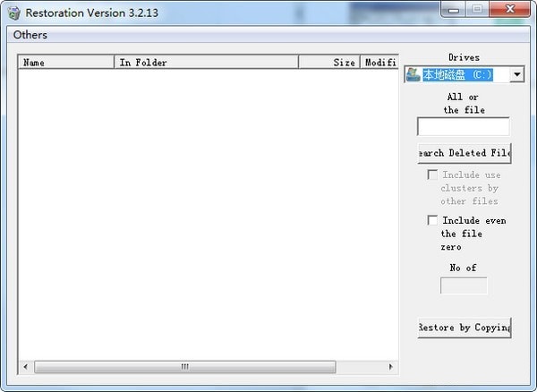Click the Restore by Copying button
Image resolution: width=537 pixels, height=392 pixels.
click(x=465, y=328)
